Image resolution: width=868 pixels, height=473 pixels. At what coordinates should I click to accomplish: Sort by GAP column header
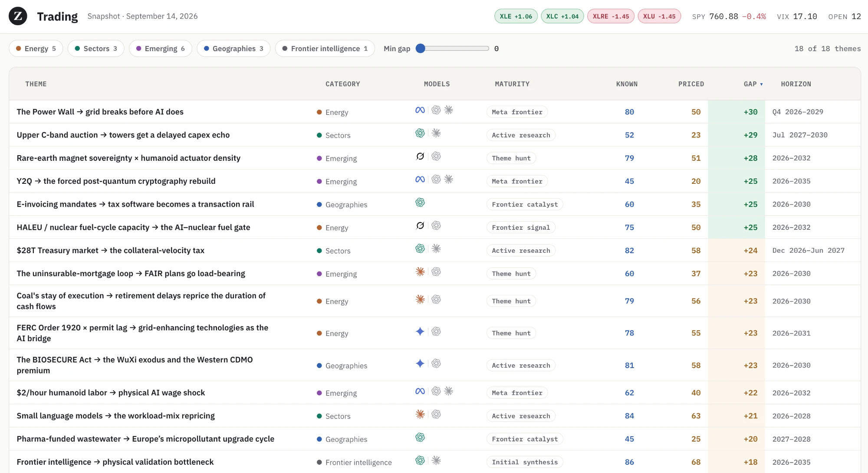pos(753,84)
